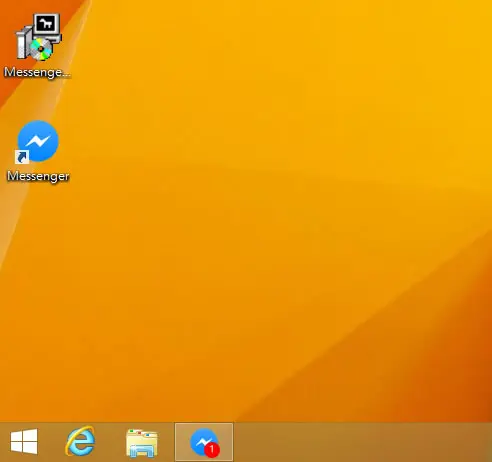Viewport: 492px width, 462px height.
Task: Click the Windows Start button
Action: click(24, 442)
